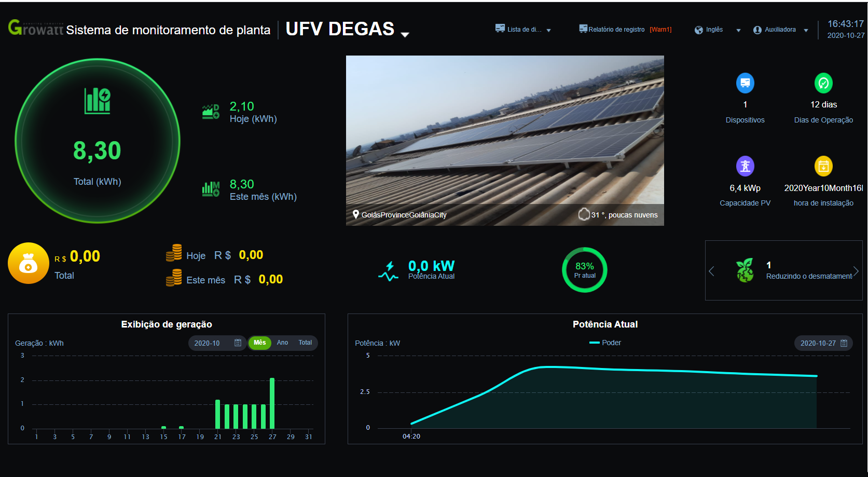This screenshot has width=868, height=477.
Task: Click the blue Dispositivos device icon
Action: pyautogui.click(x=745, y=83)
